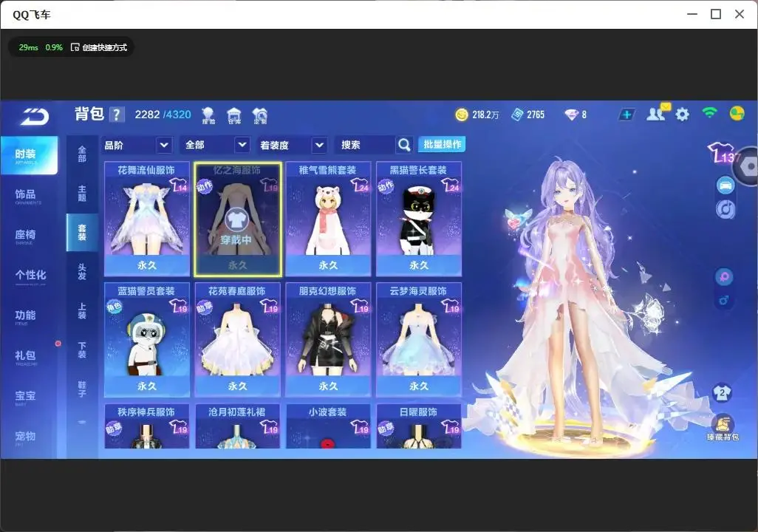Open the 宝宝 category tab
Image resolution: width=758 pixels, height=532 pixels.
(26, 397)
